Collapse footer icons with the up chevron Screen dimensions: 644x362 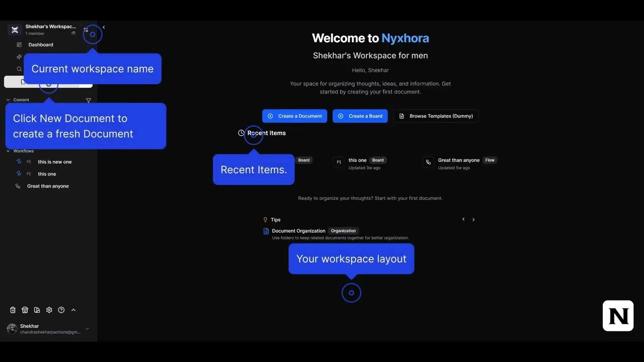coord(73,310)
